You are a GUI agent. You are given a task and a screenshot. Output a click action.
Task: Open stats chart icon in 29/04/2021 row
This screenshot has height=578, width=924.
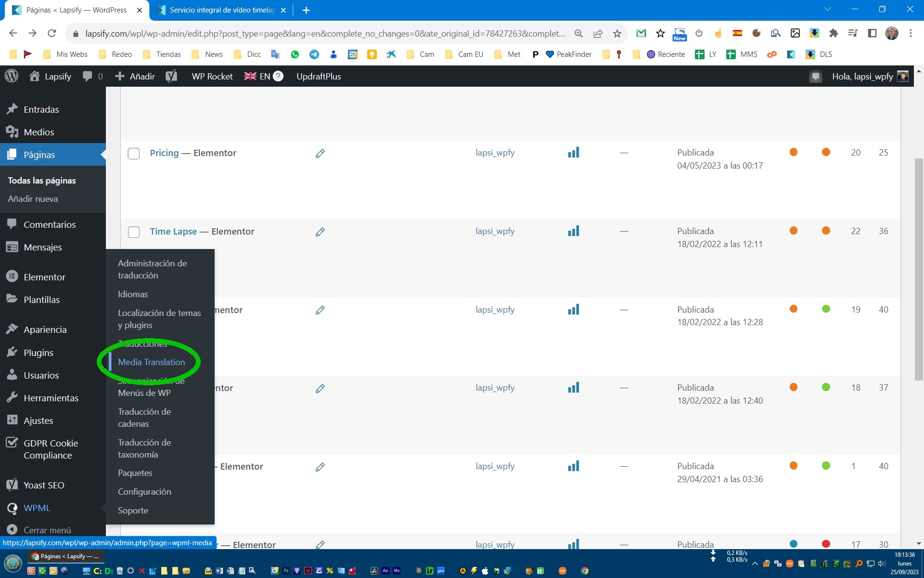pos(573,466)
